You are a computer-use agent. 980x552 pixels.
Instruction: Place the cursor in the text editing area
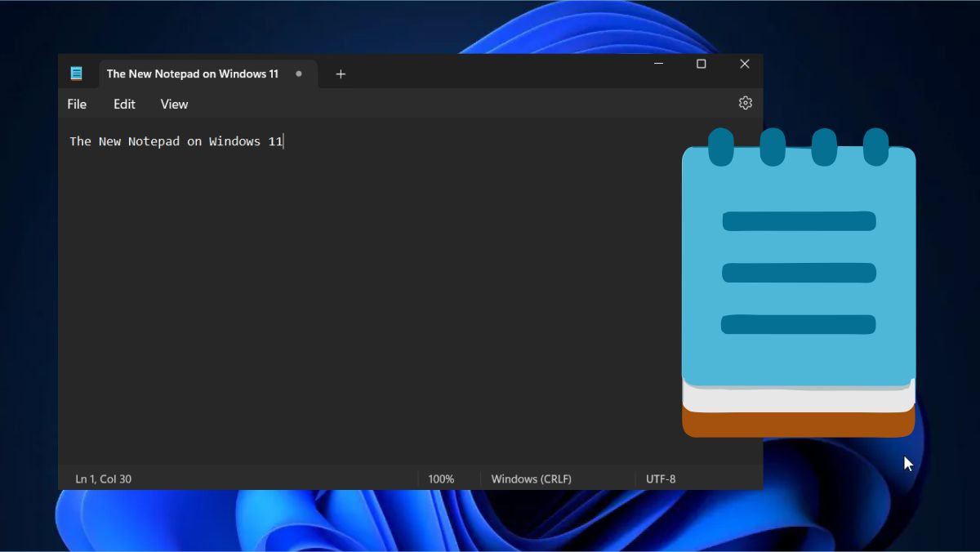(367, 286)
